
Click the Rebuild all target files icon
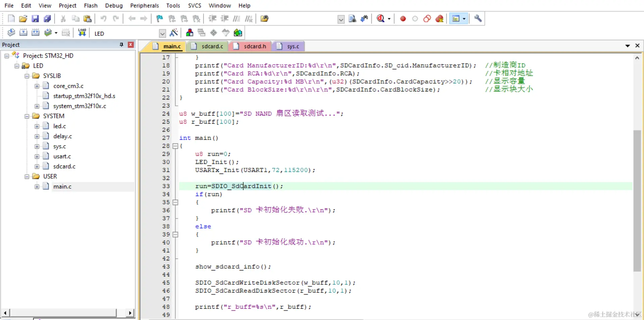click(x=36, y=33)
